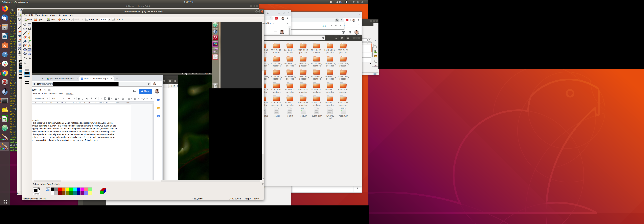Open the Image menu
Screen dimensions: 644x224
click(x=45, y=15)
